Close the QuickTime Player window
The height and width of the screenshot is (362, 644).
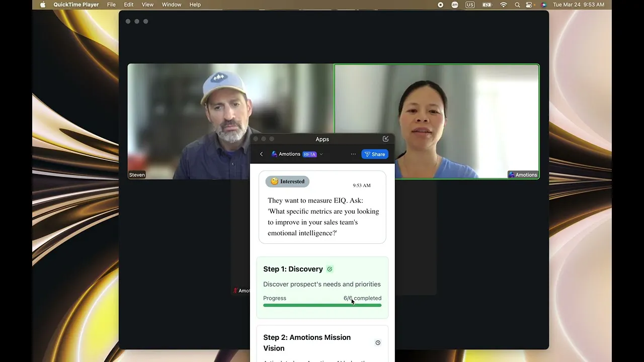128,21
